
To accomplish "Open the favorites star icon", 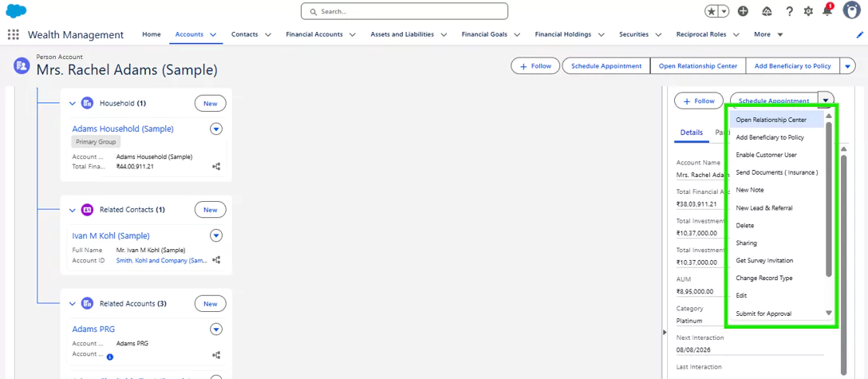I will pos(712,11).
